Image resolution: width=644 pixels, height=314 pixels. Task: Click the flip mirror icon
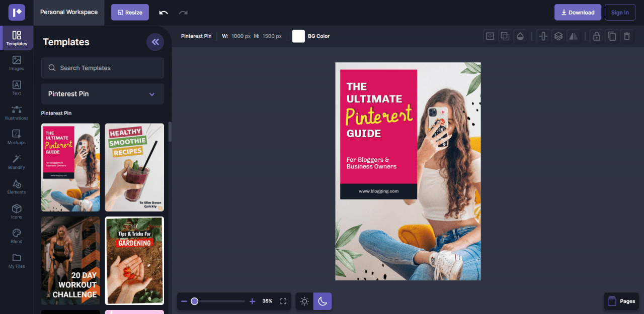(x=573, y=36)
